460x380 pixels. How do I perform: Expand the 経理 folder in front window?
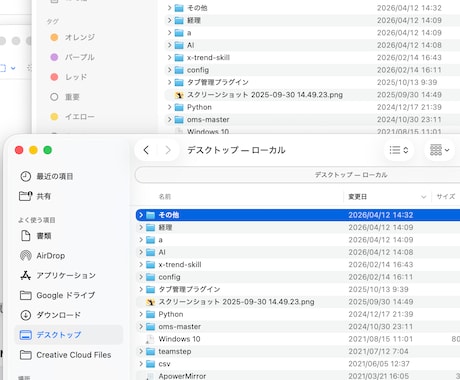click(141, 227)
